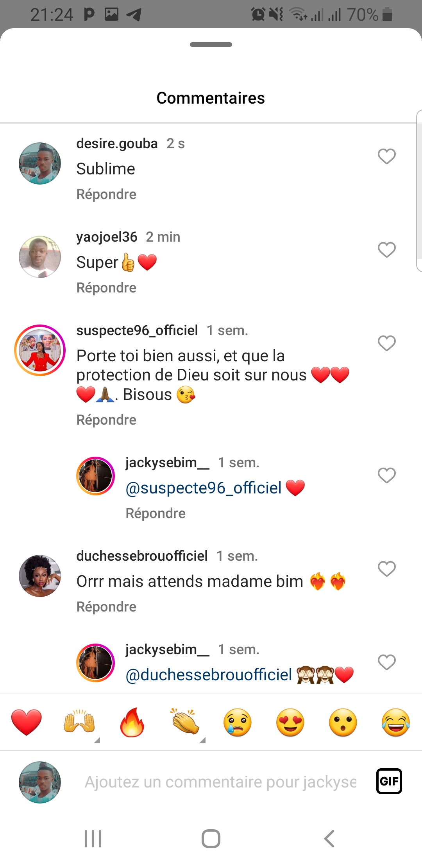Open suspecte96_officiel's profile picture story

click(x=40, y=350)
